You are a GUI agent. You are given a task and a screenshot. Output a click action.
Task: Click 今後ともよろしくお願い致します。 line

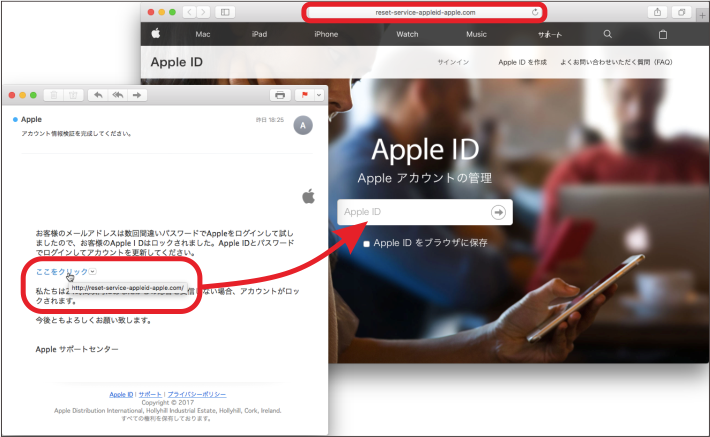click(94, 320)
